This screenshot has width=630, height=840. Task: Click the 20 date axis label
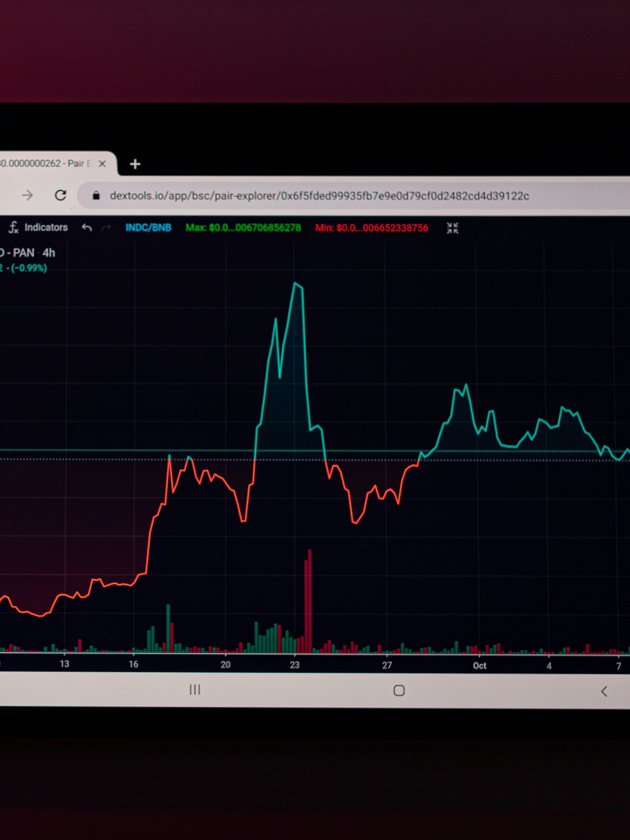click(225, 664)
